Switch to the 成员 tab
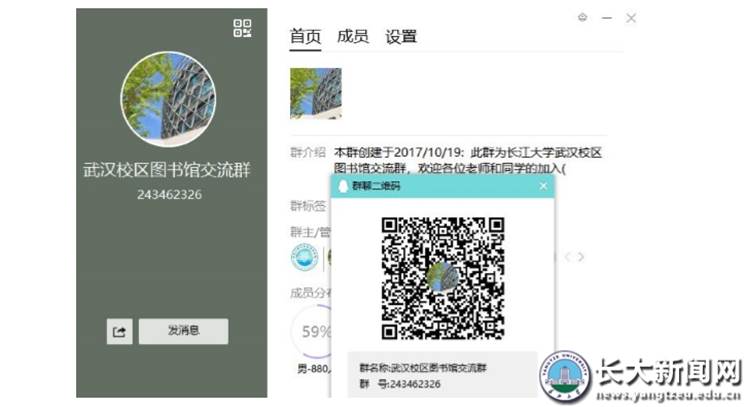 352,37
